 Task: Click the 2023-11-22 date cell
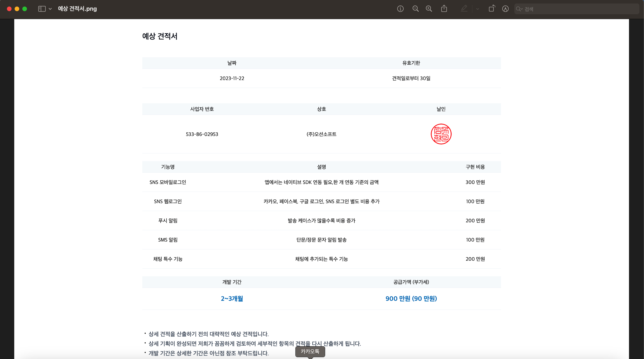coord(232,78)
